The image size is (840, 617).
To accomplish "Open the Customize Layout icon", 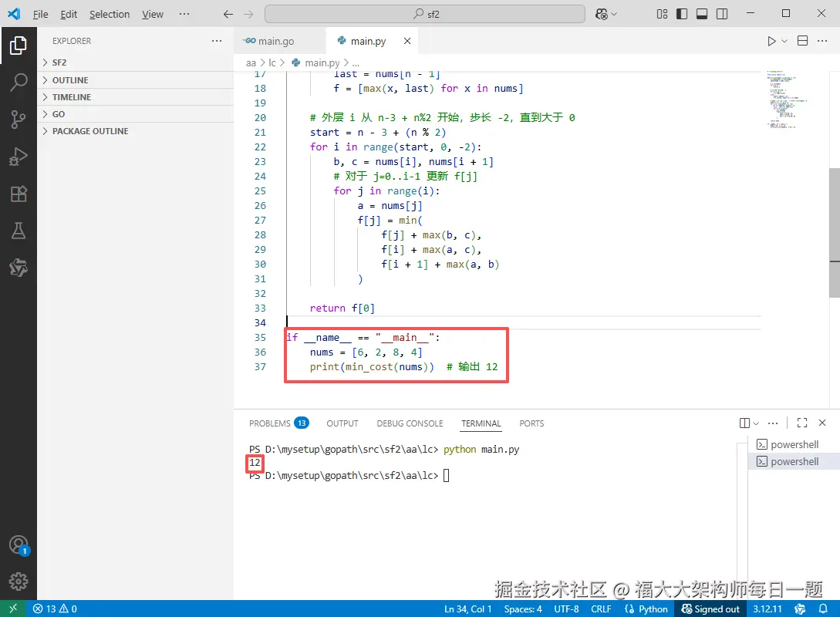I will tap(662, 14).
